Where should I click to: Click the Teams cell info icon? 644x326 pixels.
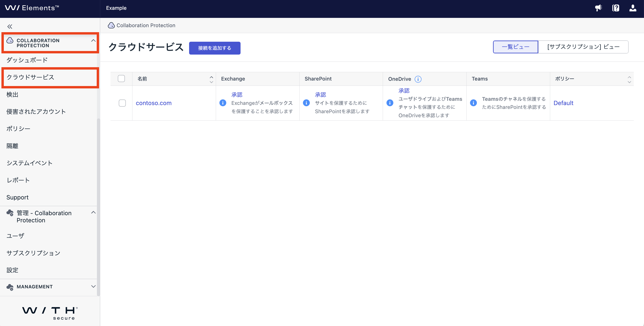coord(473,103)
